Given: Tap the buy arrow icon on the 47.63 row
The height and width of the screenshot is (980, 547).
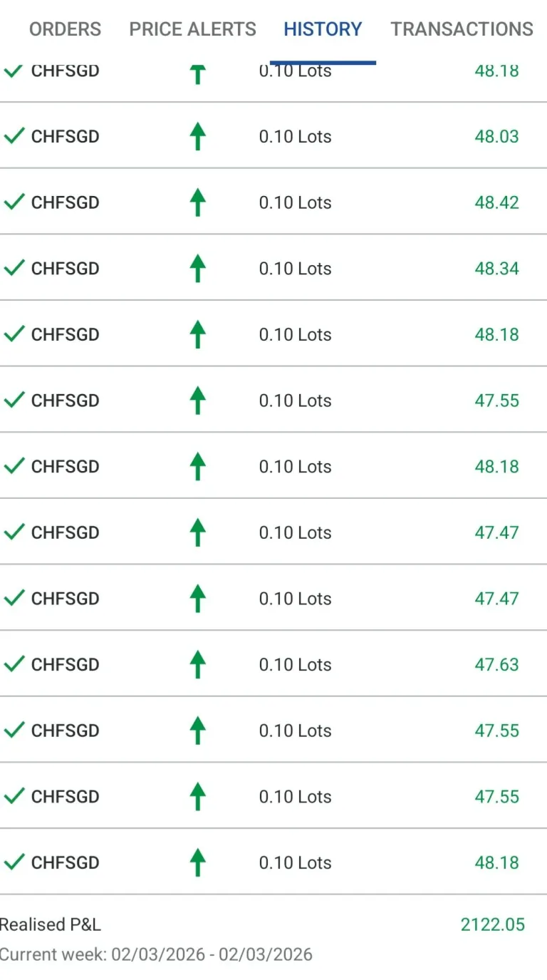Looking at the screenshot, I should coord(198,664).
